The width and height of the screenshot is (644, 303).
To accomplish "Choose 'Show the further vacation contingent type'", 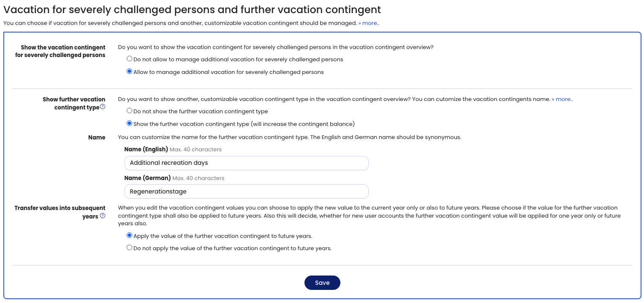I will 130,124.
